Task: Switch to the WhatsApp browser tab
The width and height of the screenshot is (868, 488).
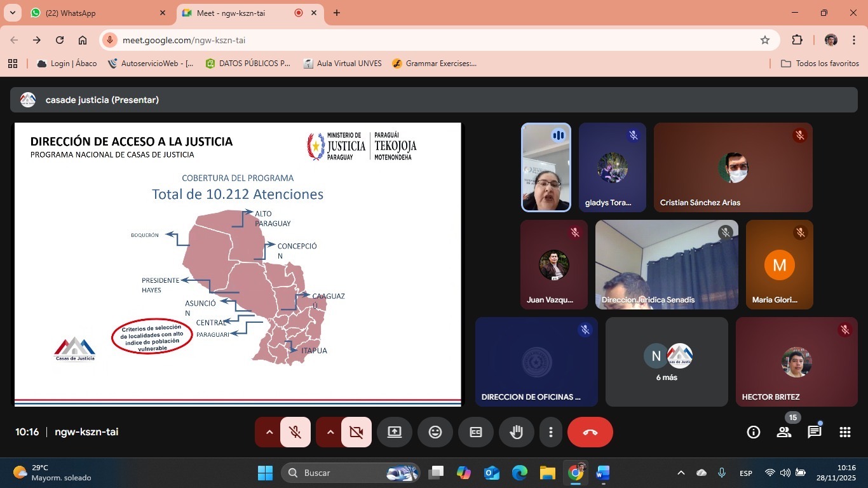Action: click(95, 13)
